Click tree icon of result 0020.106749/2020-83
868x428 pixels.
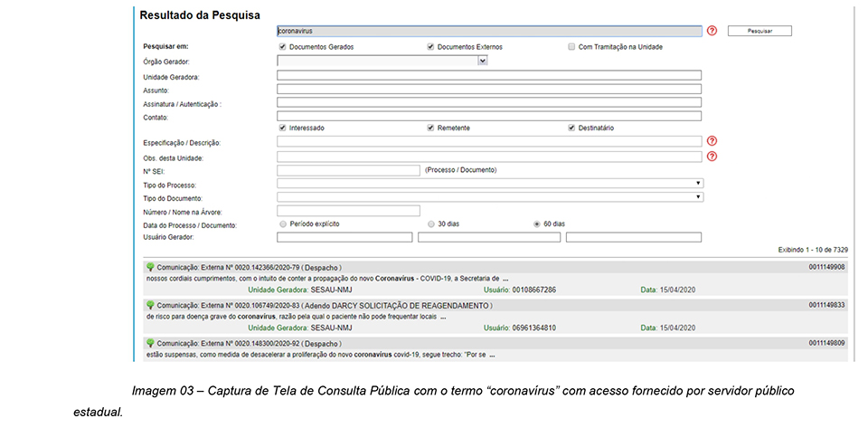(150, 305)
